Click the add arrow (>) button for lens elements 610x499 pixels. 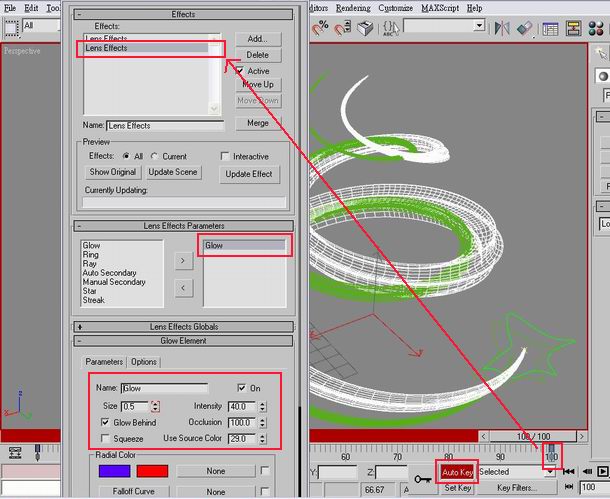click(183, 261)
